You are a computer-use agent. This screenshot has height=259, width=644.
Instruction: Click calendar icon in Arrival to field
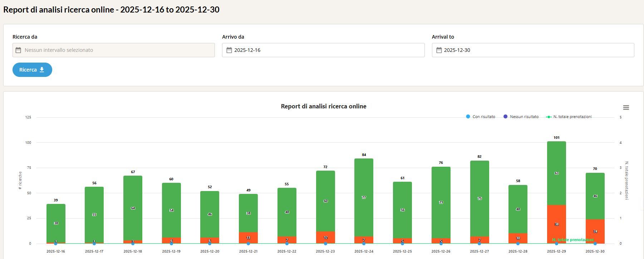439,50
